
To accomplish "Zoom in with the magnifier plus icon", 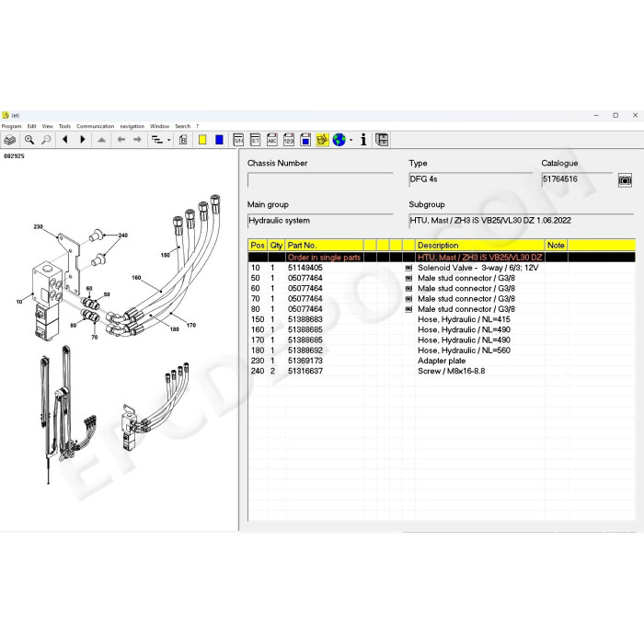I will pos(29,140).
